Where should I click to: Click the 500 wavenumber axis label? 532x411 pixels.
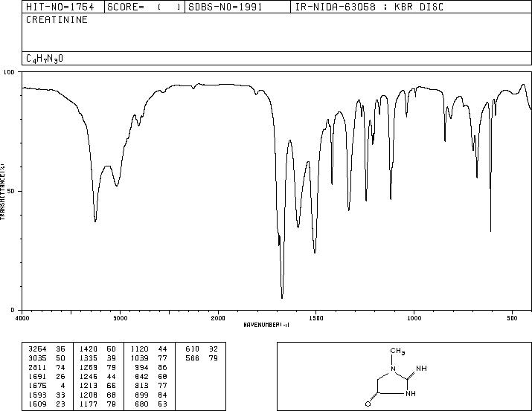click(x=512, y=318)
